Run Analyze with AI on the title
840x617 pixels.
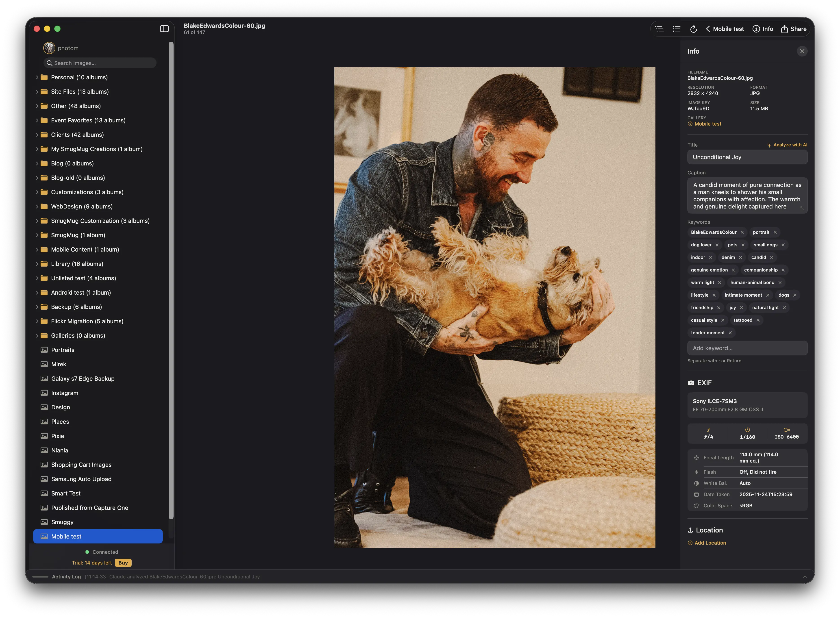[x=787, y=145]
